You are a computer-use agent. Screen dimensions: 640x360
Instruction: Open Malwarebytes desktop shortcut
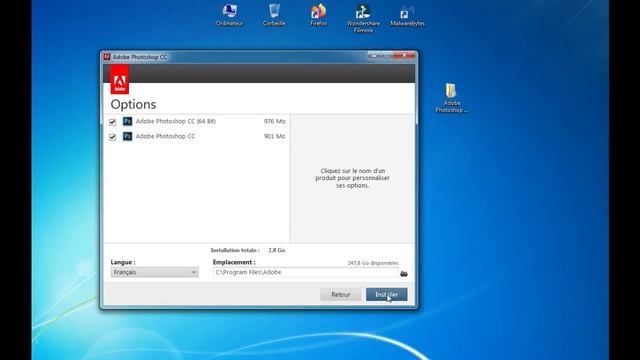pyautogui.click(x=407, y=15)
